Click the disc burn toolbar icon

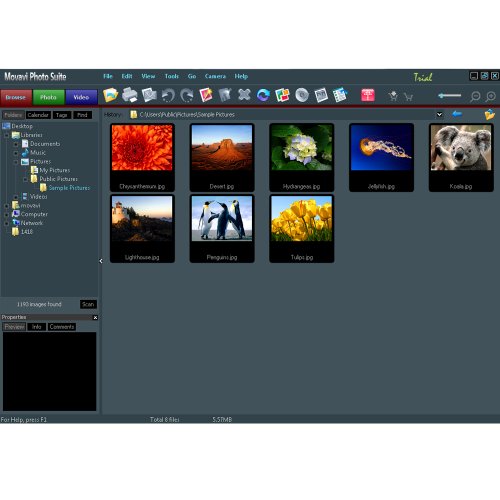[x=302, y=95]
